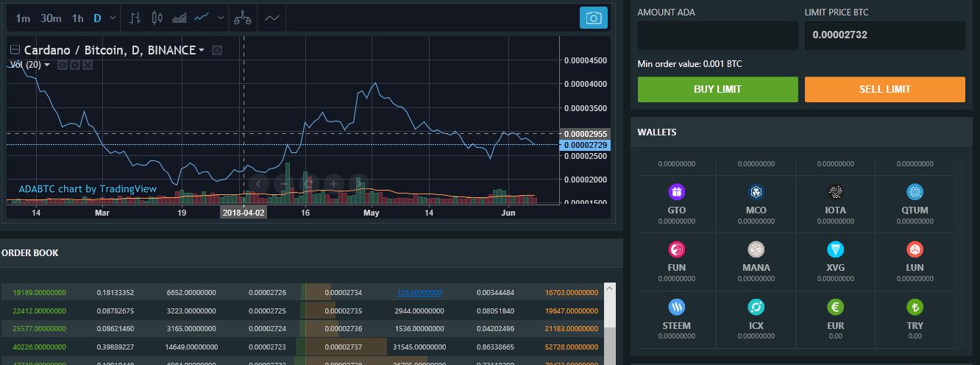
Task: Hide the Vol (20) indicator eye icon
Action: 63,65
